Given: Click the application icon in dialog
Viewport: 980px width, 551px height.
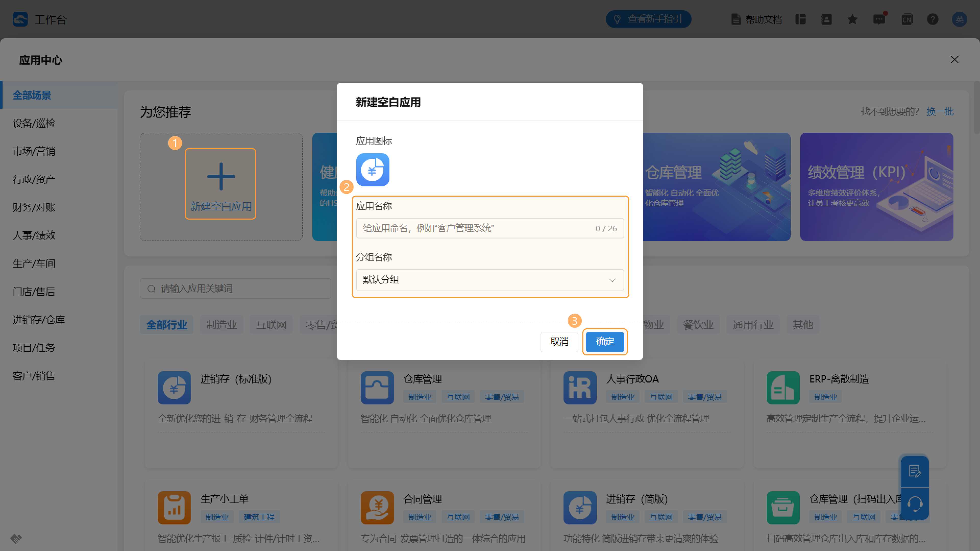Looking at the screenshot, I should (372, 170).
